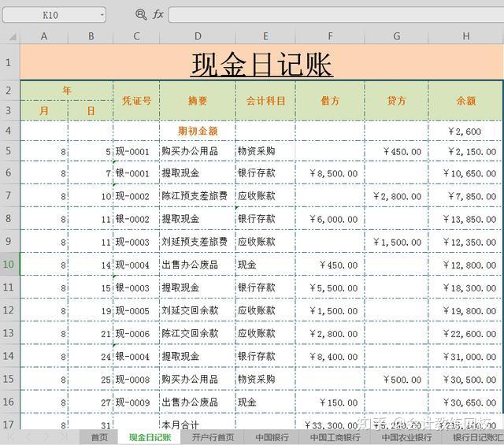The image size is (504, 445).
Task: Open the Name Box dropdown arrow
Action: pyautogui.click(x=102, y=15)
